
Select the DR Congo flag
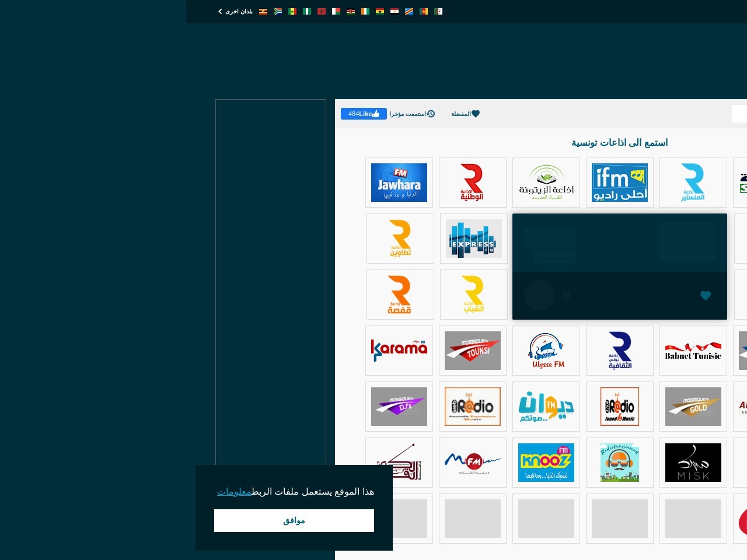coord(409,11)
